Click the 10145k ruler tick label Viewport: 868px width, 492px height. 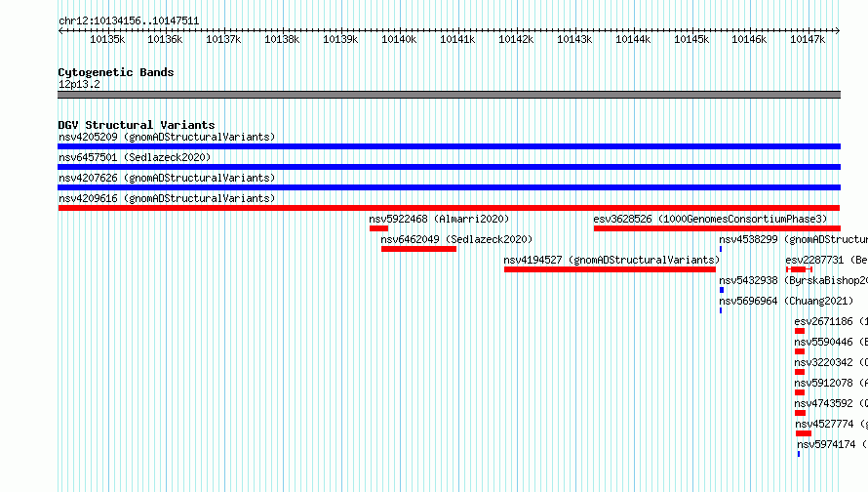pyautogui.click(x=691, y=39)
